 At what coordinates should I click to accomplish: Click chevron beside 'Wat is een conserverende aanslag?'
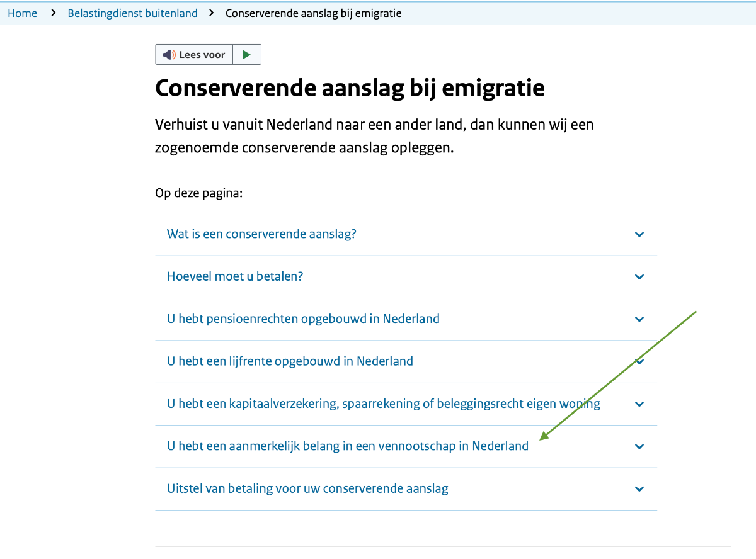click(639, 234)
